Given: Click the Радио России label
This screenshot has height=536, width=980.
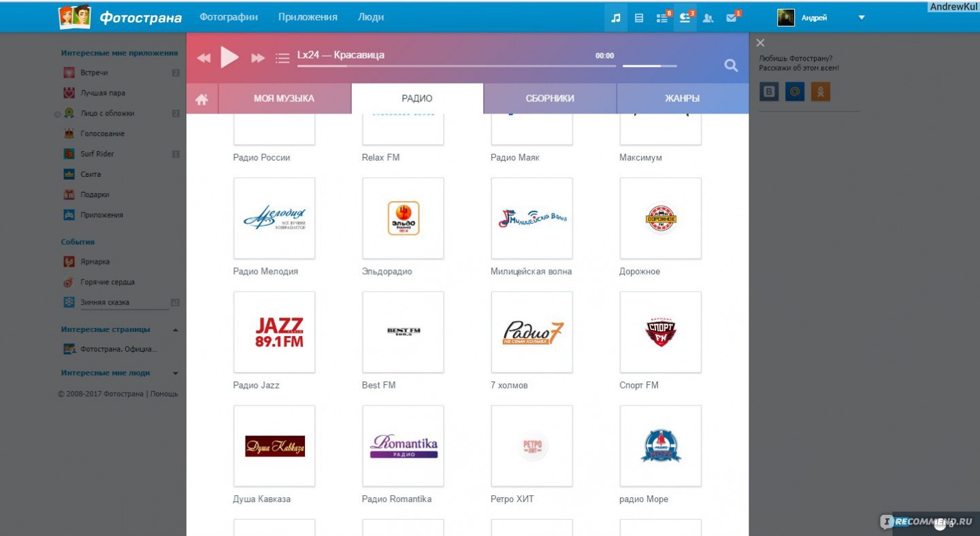Looking at the screenshot, I should click(261, 158).
